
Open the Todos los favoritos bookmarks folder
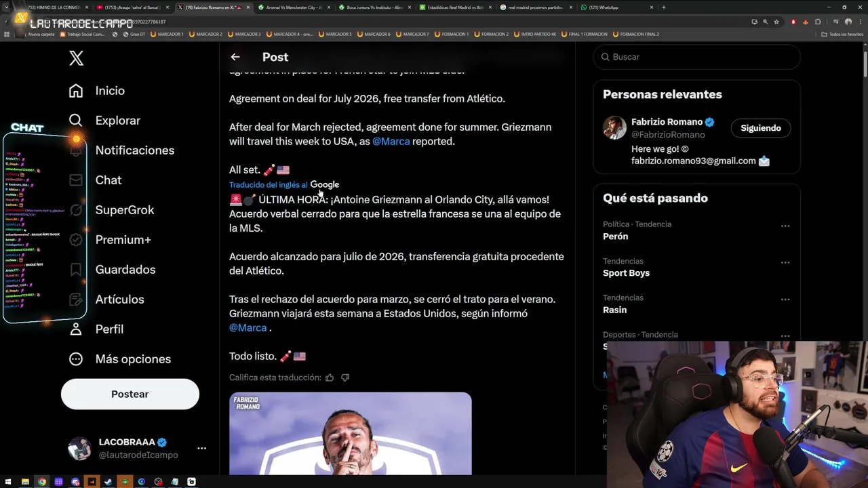click(842, 34)
